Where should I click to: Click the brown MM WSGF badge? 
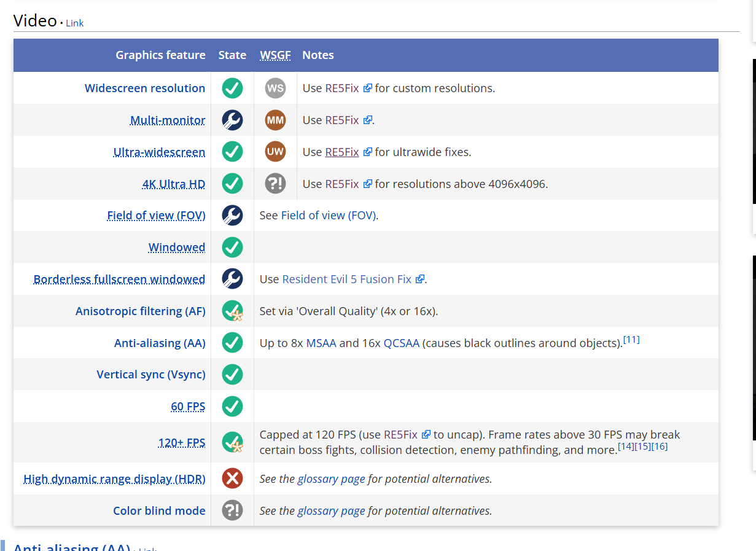click(275, 120)
